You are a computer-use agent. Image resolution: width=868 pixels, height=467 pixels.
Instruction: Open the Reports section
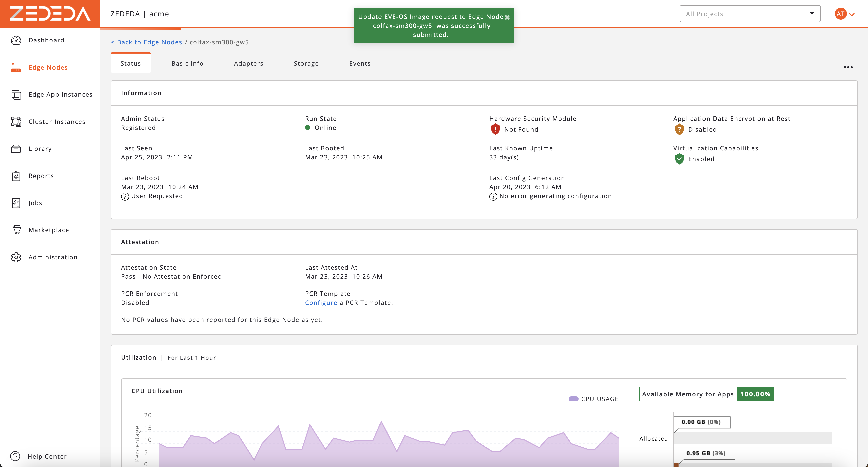pyautogui.click(x=41, y=176)
